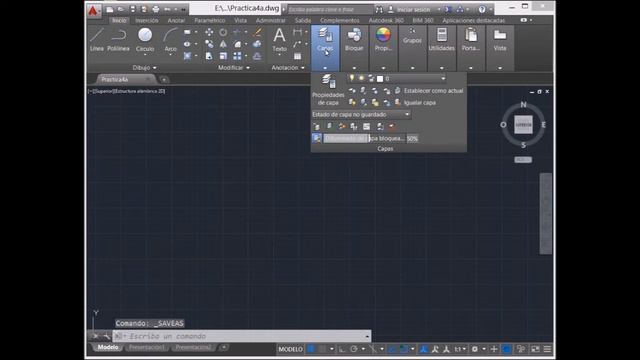The width and height of the screenshot is (640, 360).
Task: Click the Borrar (eraser) tool icon
Action: (x=257, y=32)
